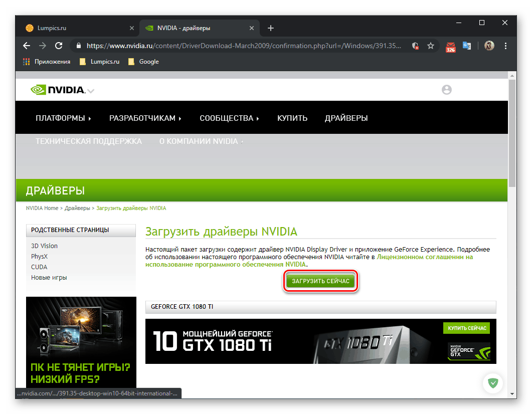Close the NVIDIA drivers tab
Viewport: 532px width, 414px height.
pos(251,28)
